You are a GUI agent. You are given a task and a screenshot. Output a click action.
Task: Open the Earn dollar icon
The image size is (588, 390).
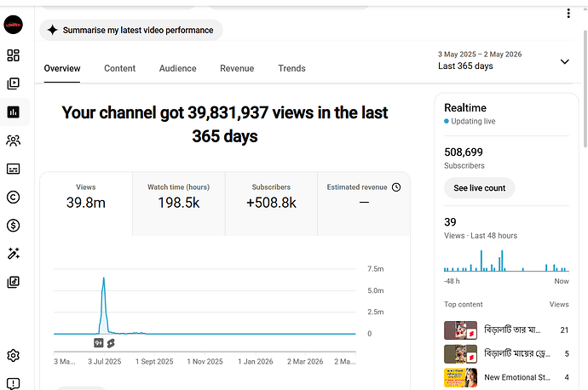pyautogui.click(x=13, y=226)
